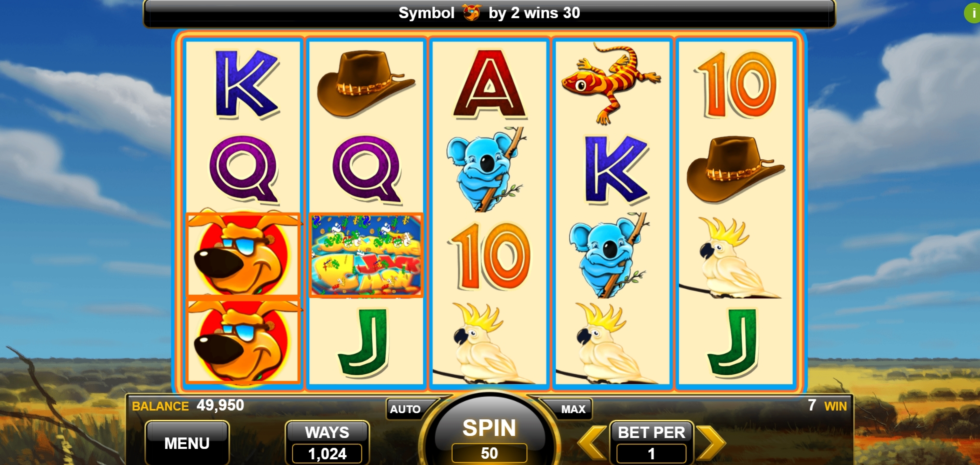Click the Jack Cash scatter symbol
This screenshot has height=465, width=980.
click(366, 255)
